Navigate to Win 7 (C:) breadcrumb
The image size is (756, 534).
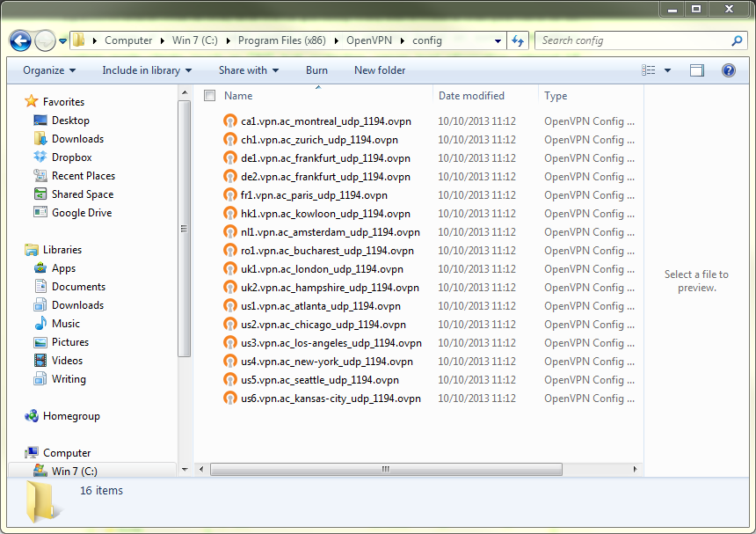click(195, 40)
